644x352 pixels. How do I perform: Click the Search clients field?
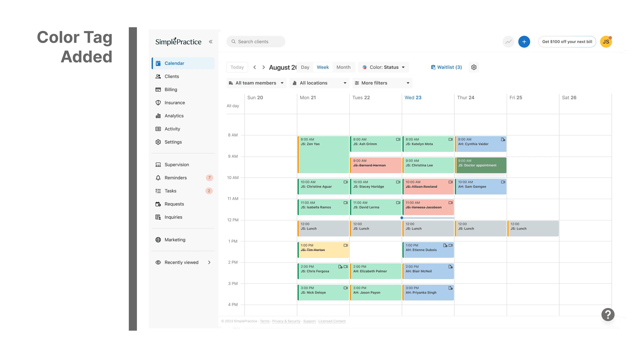click(x=255, y=42)
